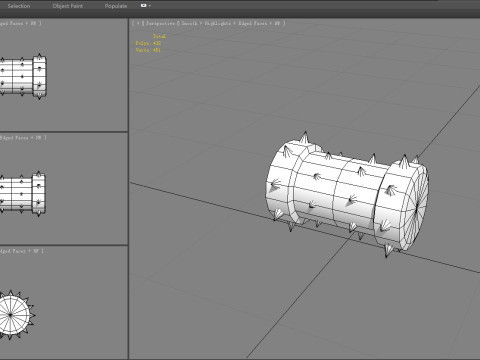Open the Object Paint ribbon tab
This screenshot has width=480, height=360.
[68, 6]
